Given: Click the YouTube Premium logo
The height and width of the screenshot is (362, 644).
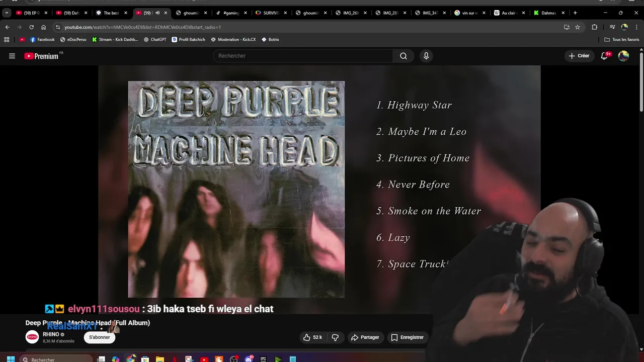Looking at the screenshot, I should click(x=41, y=56).
